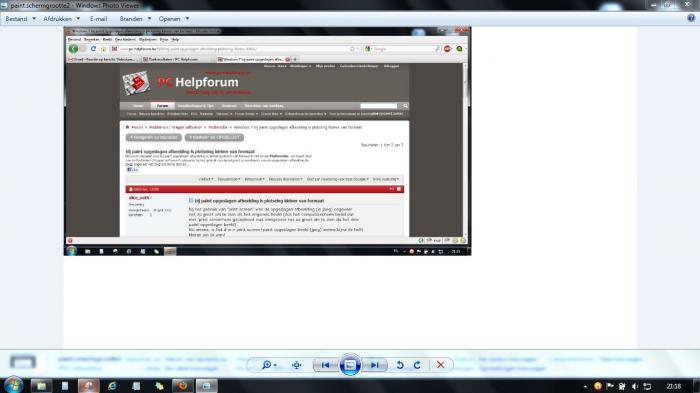This screenshot has height=393, width=700.
Task: Go to the next photo
Action: point(375,365)
